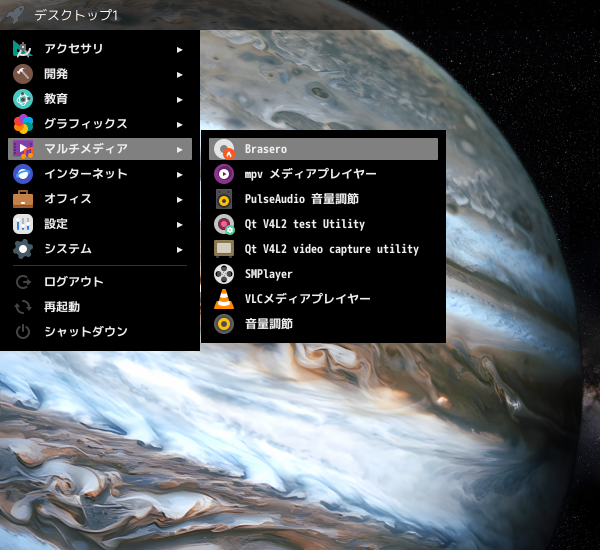
Task: Open the インターネット menu category
Action: 100,174
